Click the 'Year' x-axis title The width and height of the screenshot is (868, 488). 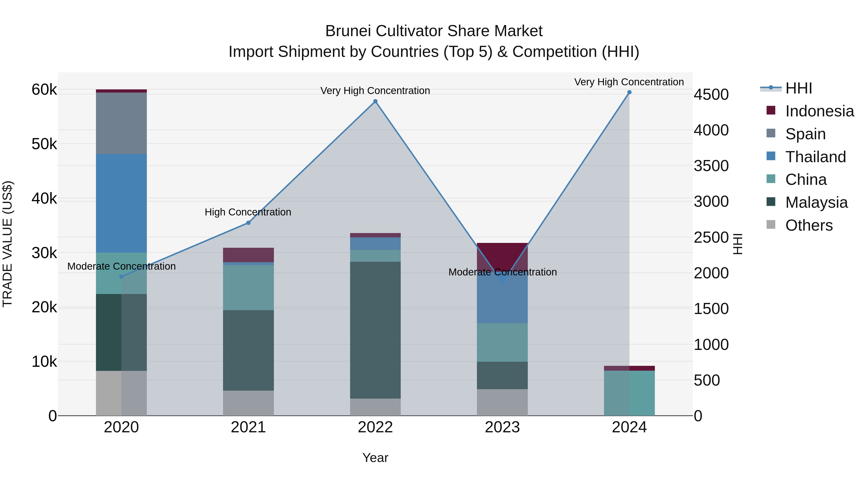375,458
